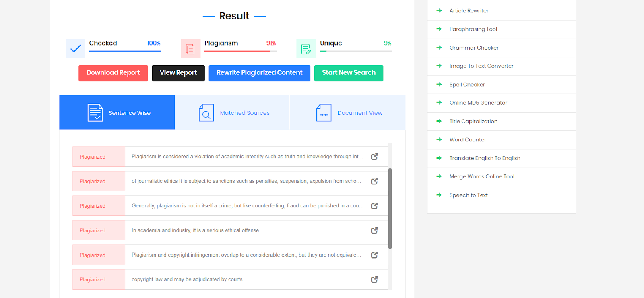Image resolution: width=644 pixels, height=298 pixels.
Task: Open the Spell Checker link
Action: tap(467, 85)
